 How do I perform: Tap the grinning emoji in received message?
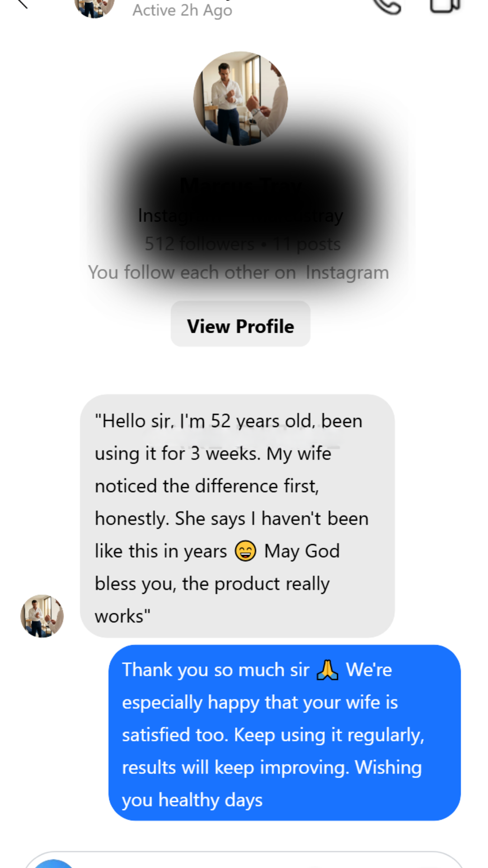(x=245, y=551)
